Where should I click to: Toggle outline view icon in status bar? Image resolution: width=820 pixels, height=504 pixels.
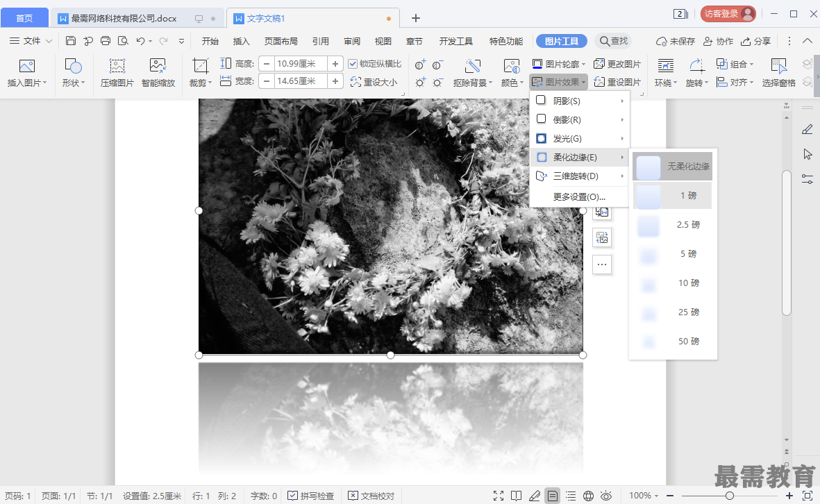click(x=571, y=496)
